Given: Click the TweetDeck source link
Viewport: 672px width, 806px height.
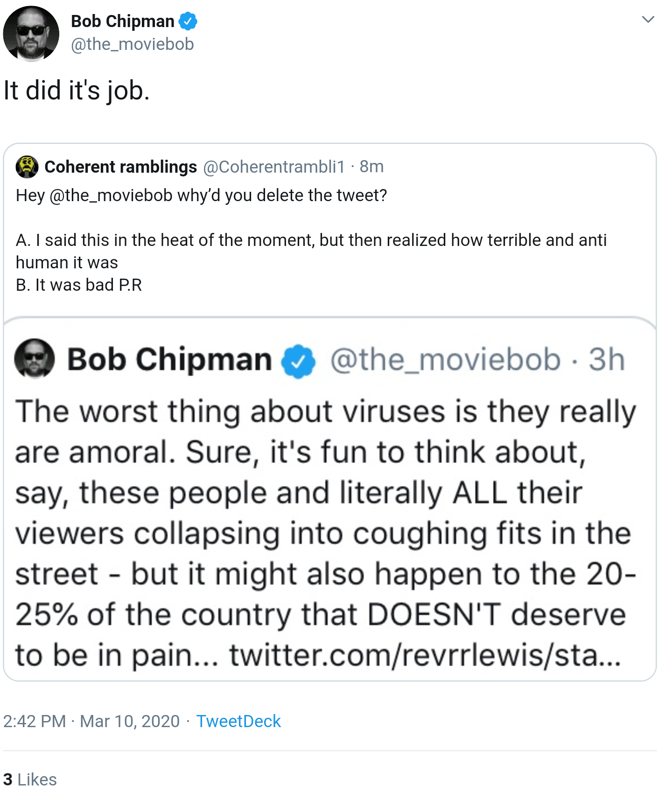Looking at the screenshot, I should (238, 721).
